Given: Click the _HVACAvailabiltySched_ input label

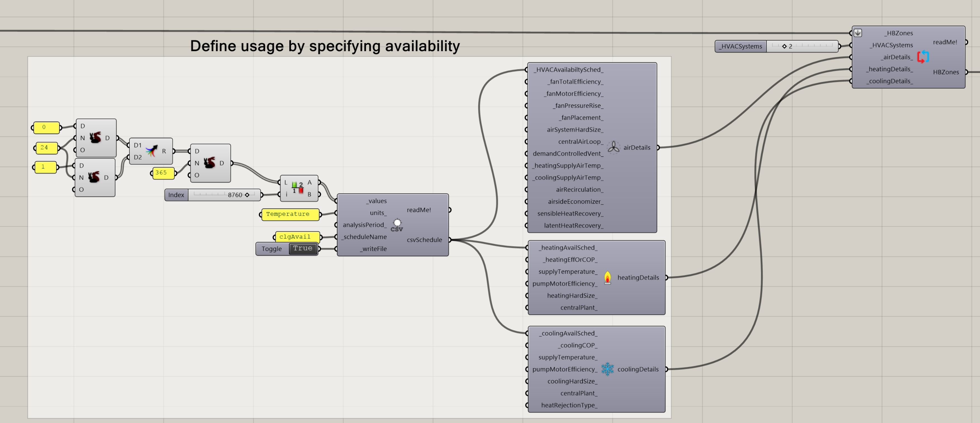Looking at the screenshot, I should [x=568, y=70].
